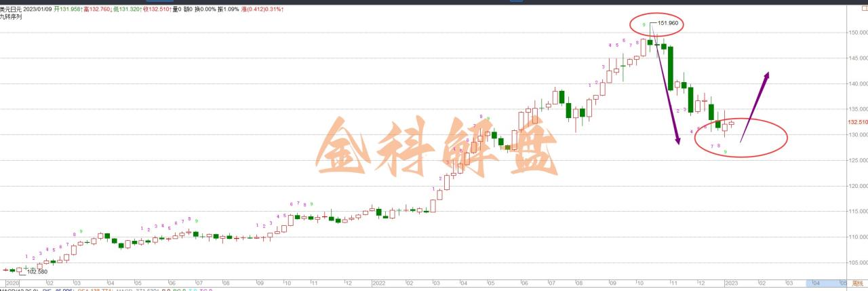This screenshot has height=291, width=868.
Task: Select the 九转序列 indicator label
Action: pos(12,16)
